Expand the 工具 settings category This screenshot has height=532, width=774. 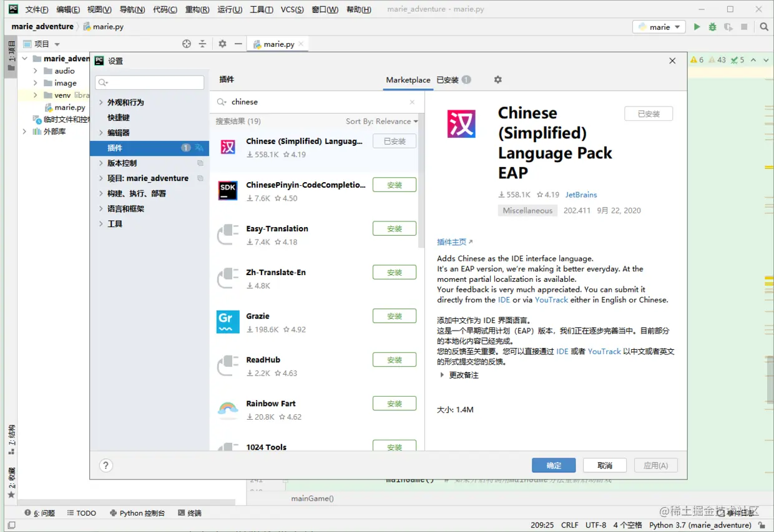point(101,224)
